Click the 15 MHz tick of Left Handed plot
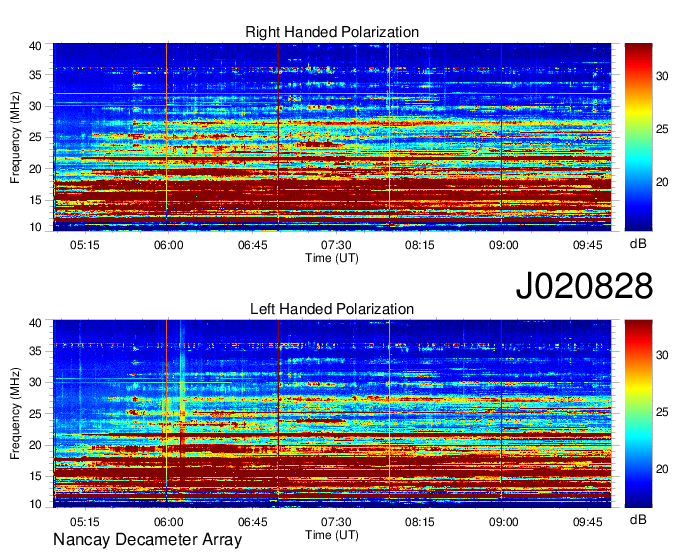Viewport: 680px width, 552px height. coord(35,477)
